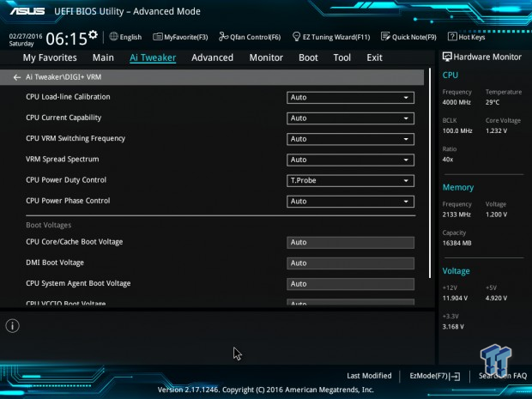
Task: Open the CPU Current Capability dropdown
Action: (x=350, y=118)
